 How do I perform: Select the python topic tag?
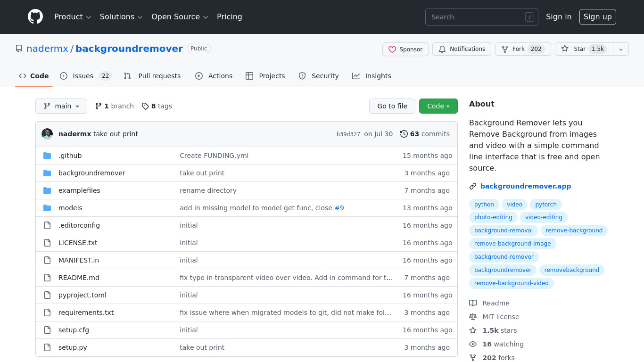[x=484, y=205]
